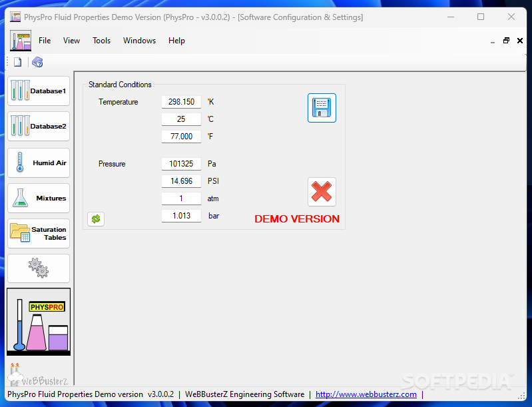Open the Database1 panel
This screenshot has height=407, width=532.
pyautogui.click(x=39, y=91)
